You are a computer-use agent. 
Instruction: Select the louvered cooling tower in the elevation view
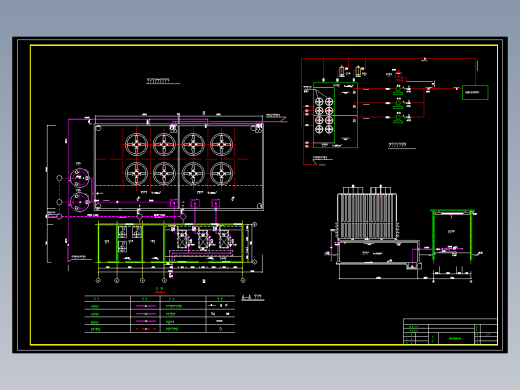coord(367,212)
